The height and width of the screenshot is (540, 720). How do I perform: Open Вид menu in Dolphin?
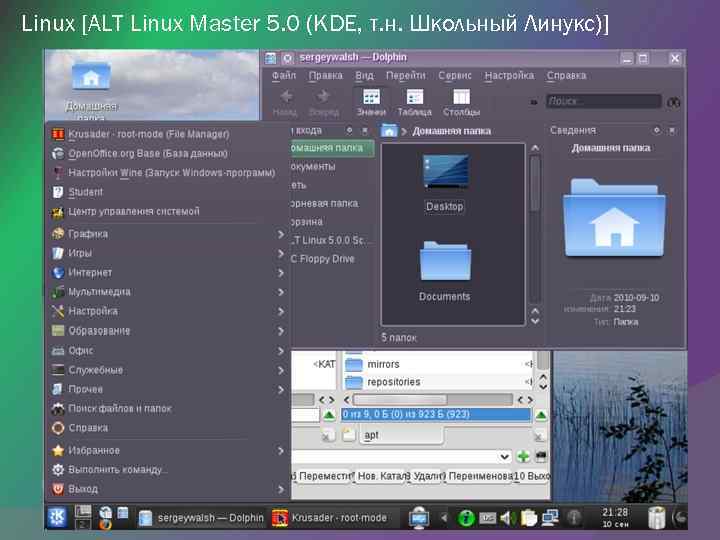(x=364, y=75)
